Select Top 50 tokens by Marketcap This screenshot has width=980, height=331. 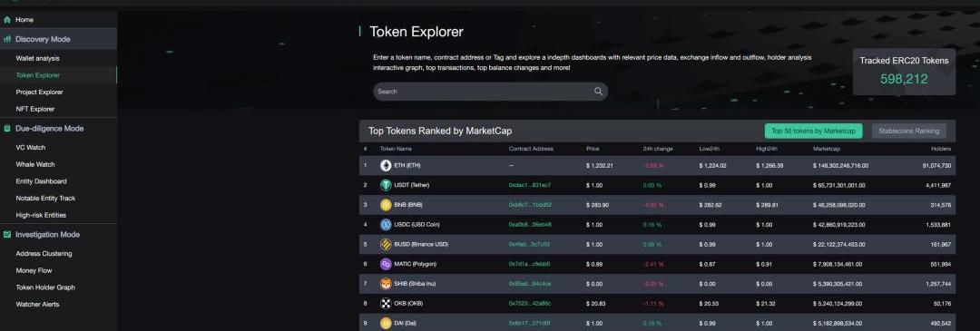[x=813, y=131]
